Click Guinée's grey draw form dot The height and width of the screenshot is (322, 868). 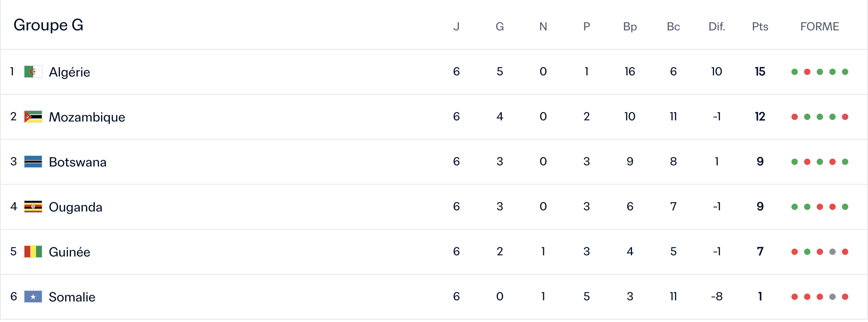[832, 252]
